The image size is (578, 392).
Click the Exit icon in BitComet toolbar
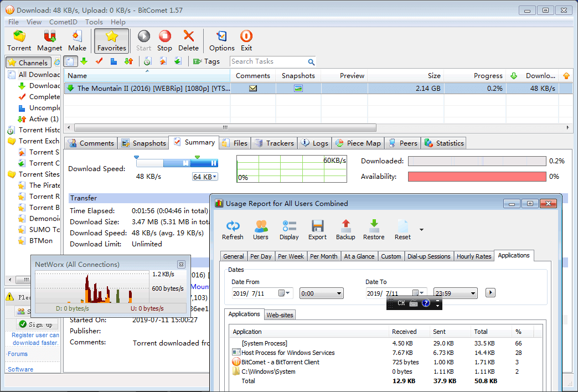(x=246, y=41)
